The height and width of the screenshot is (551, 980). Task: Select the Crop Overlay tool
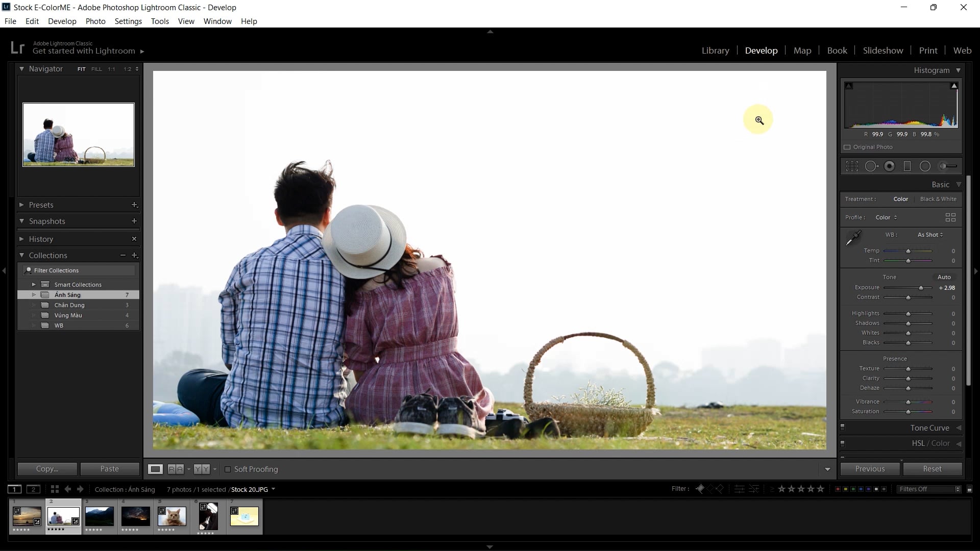coord(852,166)
